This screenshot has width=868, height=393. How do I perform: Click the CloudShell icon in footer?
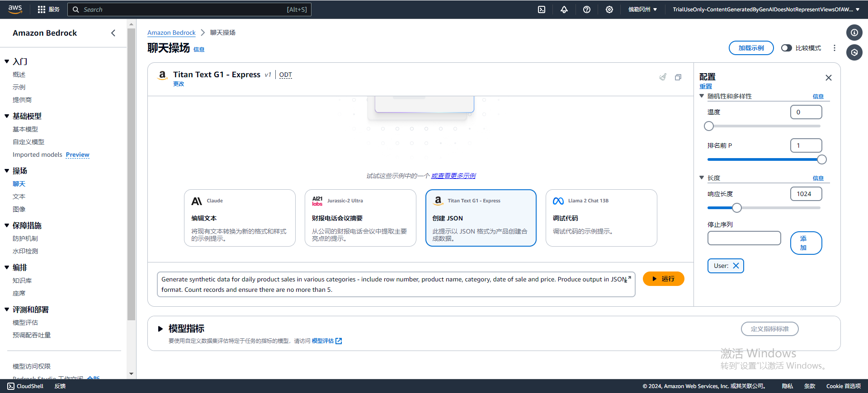point(11,386)
